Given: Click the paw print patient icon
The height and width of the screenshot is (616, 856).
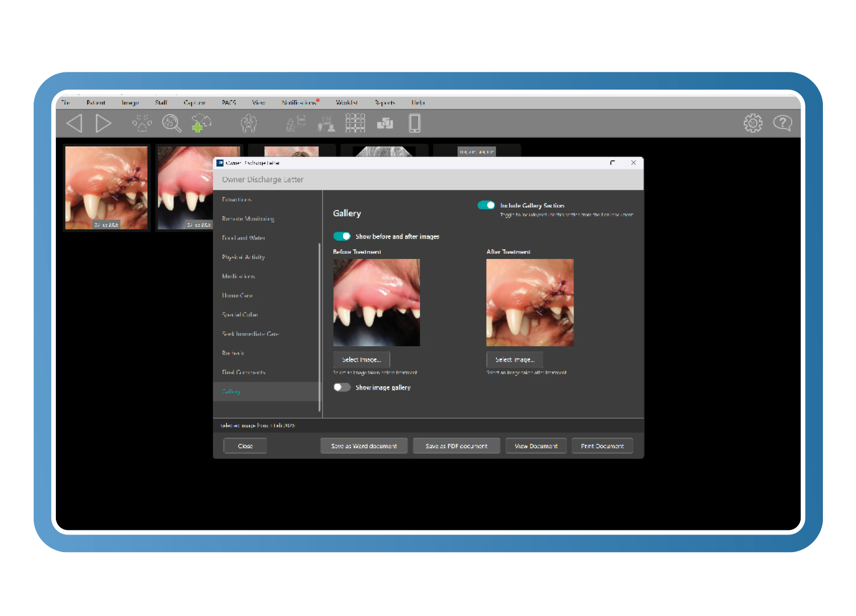Looking at the screenshot, I should pyautogui.click(x=142, y=123).
